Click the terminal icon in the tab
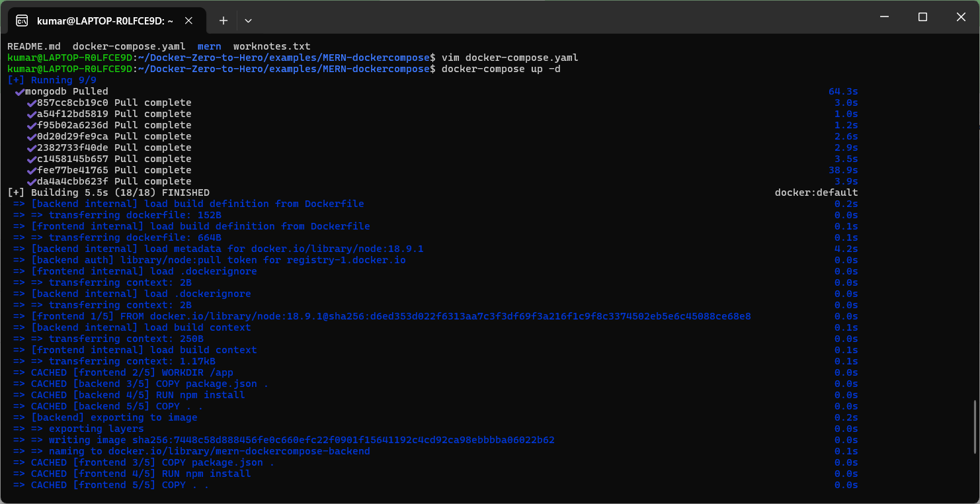This screenshot has height=504, width=980. coord(22,21)
